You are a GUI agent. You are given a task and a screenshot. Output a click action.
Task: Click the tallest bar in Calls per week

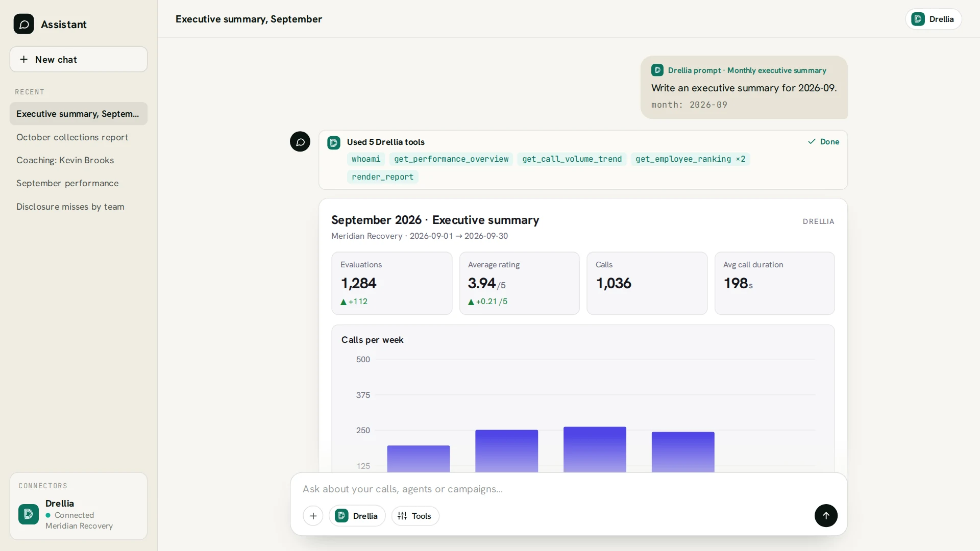pos(595,449)
